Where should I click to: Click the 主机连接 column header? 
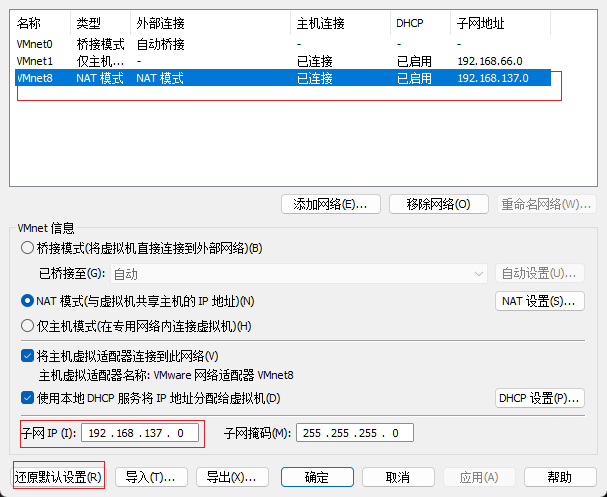pyautogui.click(x=340, y=24)
